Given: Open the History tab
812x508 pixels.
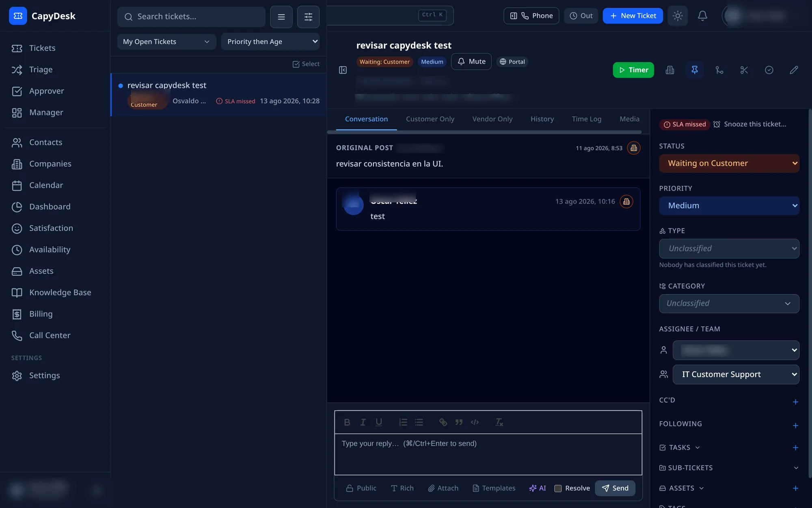Looking at the screenshot, I should click(542, 119).
